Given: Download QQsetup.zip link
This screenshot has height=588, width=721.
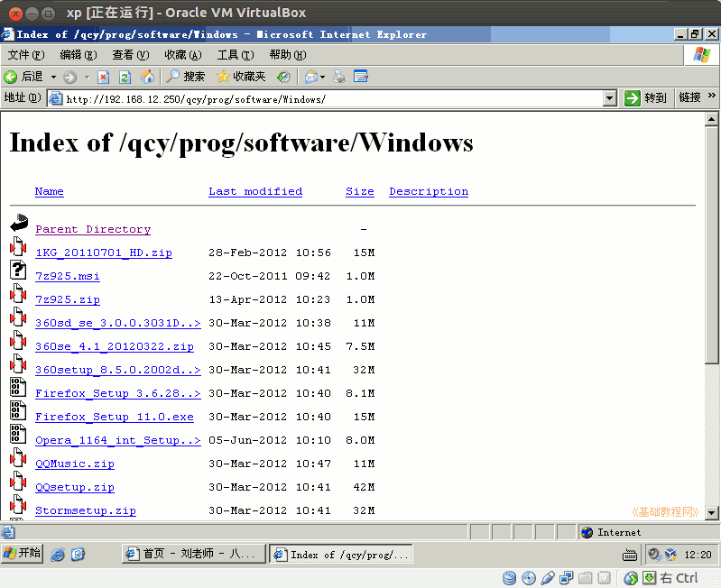Looking at the screenshot, I should (x=75, y=487).
